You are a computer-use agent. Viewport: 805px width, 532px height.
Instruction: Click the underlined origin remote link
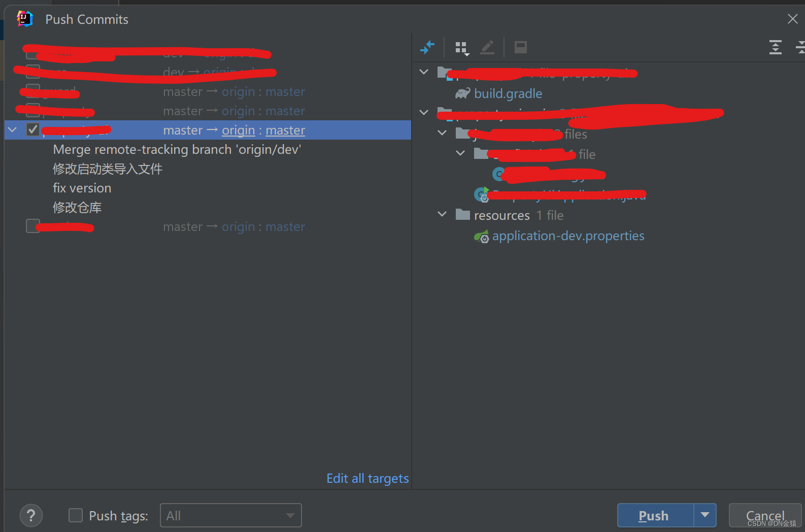(239, 130)
